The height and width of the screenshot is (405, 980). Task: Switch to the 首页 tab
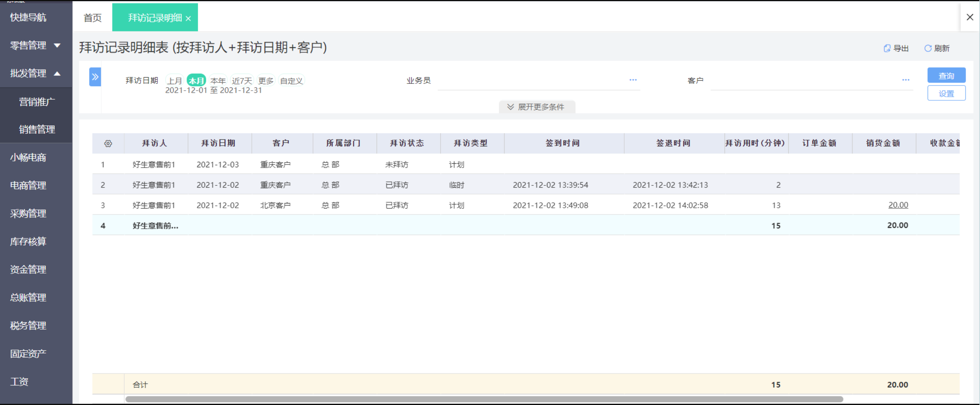tap(93, 18)
